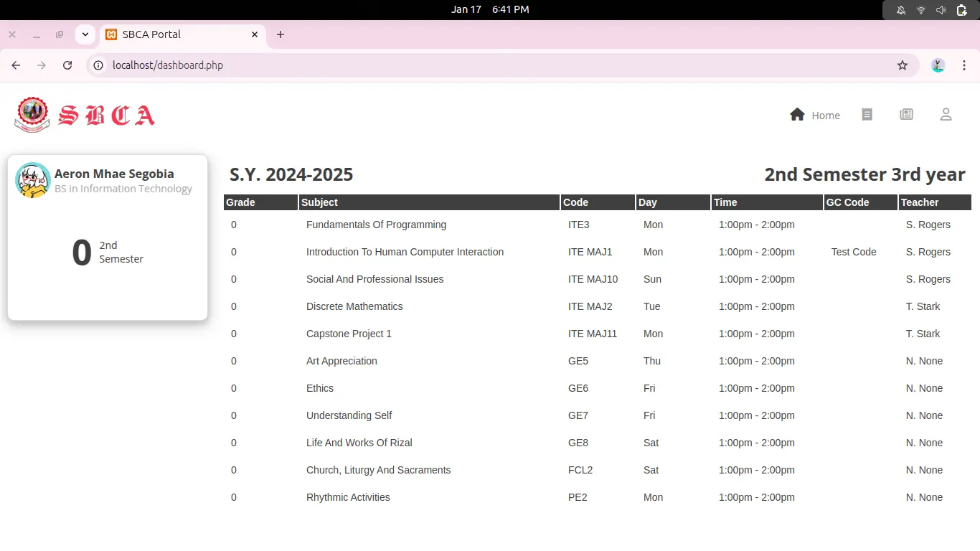View site information for localhost

(99, 65)
